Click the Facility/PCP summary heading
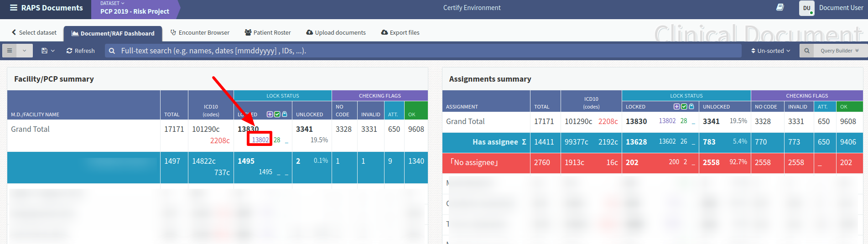The height and width of the screenshot is (244, 868). [54, 79]
